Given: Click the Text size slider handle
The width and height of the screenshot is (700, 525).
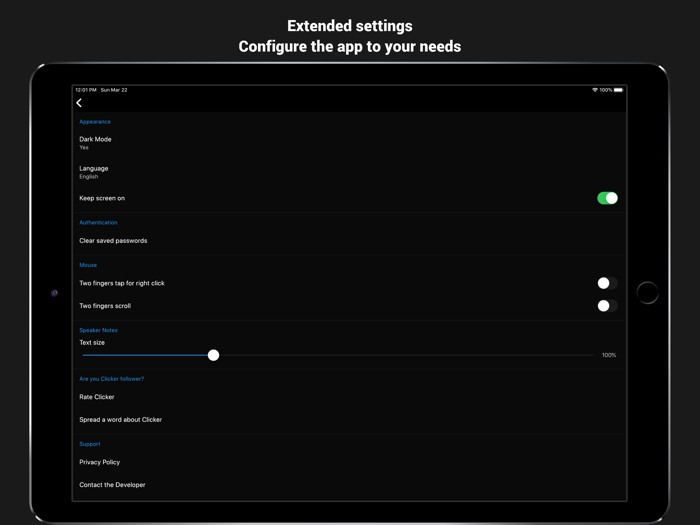Looking at the screenshot, I should tap(213, 355).
